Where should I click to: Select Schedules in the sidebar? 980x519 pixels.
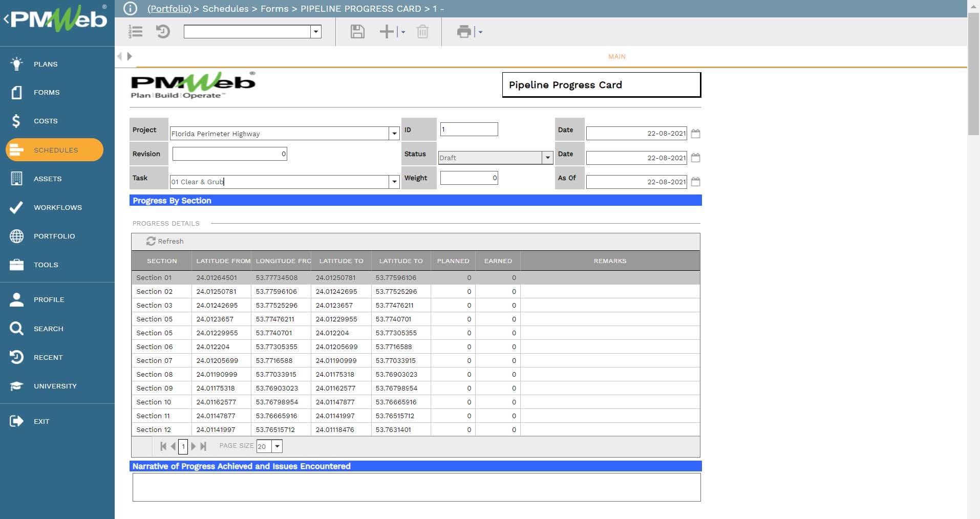(x=54, y=150)
